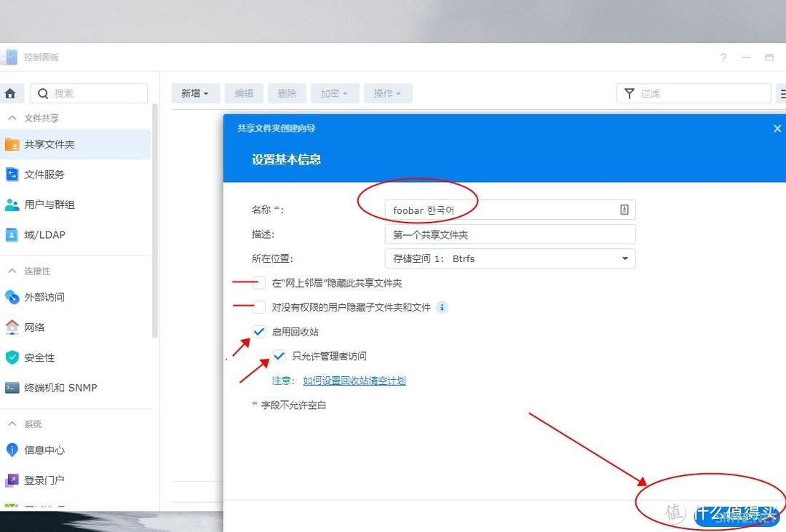Click the 信息中心 info icon

pos(12,450)
